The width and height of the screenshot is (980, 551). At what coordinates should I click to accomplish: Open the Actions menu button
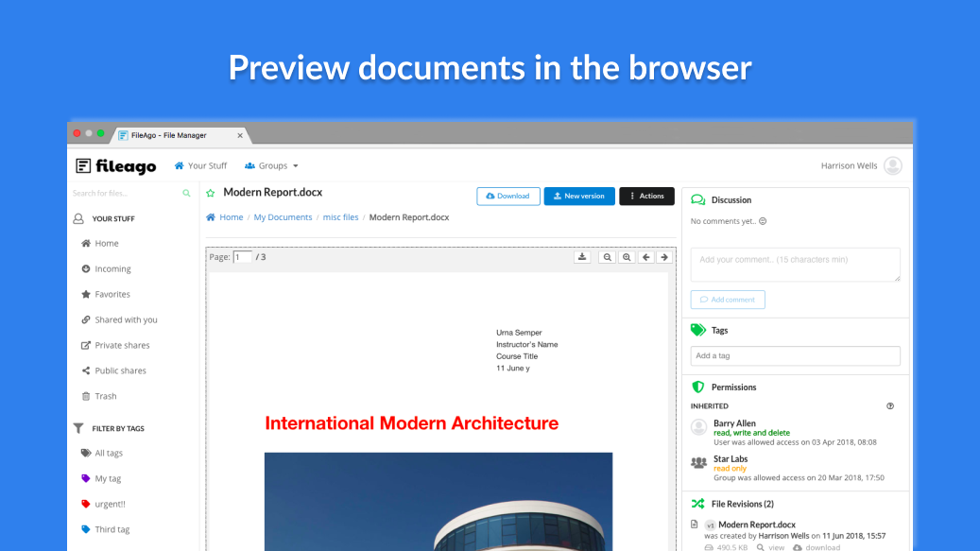pyautogui.click(x=646, y=197)
